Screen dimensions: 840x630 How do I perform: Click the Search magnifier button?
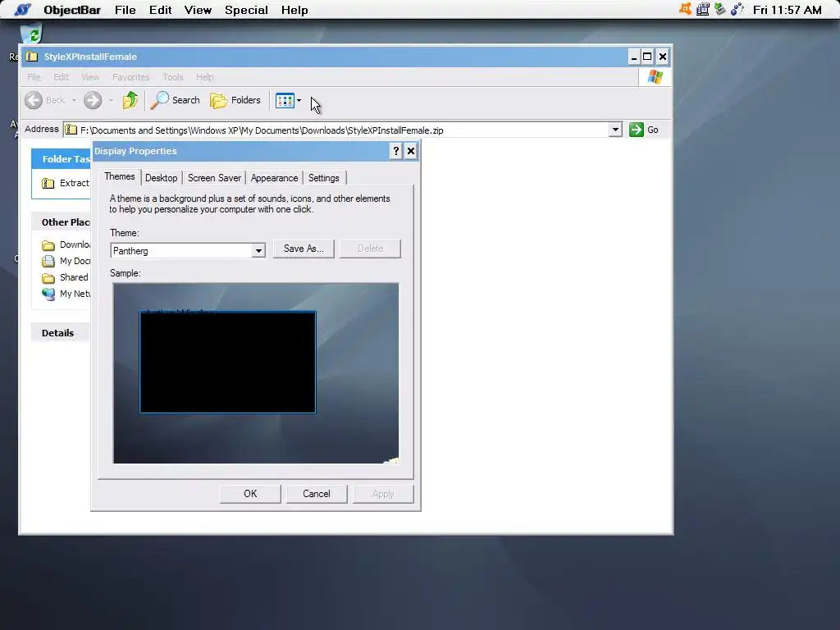pyautogui.click(x=175, y=100)
